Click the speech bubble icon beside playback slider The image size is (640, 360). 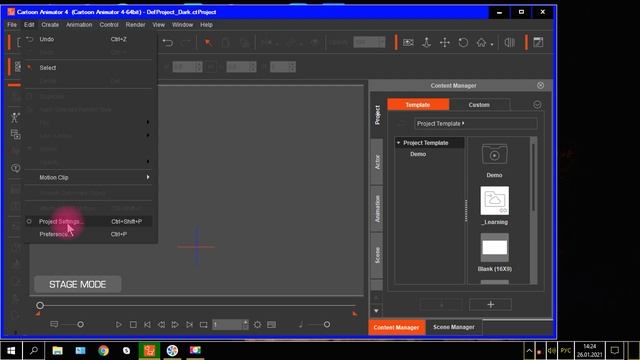pyautogui.click(x=54, y=324)
